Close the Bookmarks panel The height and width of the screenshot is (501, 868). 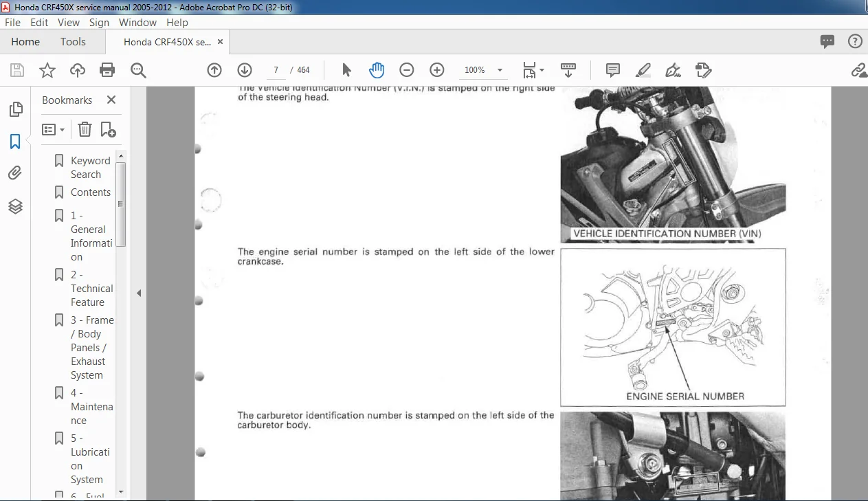[x=111, y=100]
